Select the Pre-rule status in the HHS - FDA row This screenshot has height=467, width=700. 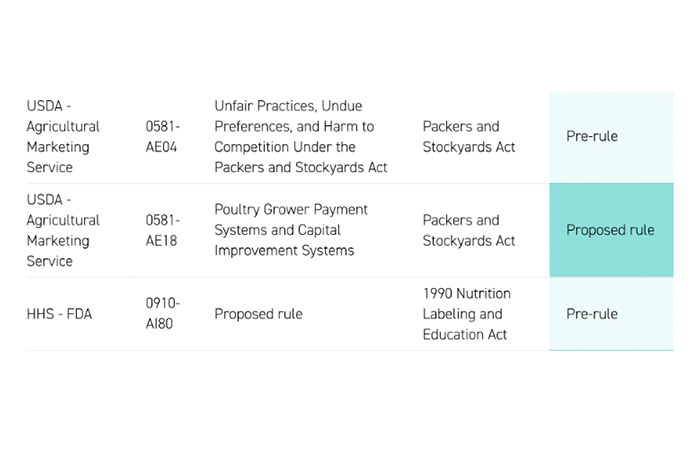[x=592, y=314]
